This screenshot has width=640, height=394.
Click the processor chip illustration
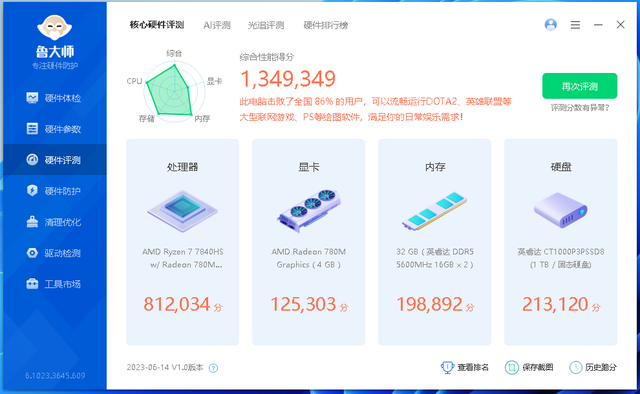click(182, 211)
